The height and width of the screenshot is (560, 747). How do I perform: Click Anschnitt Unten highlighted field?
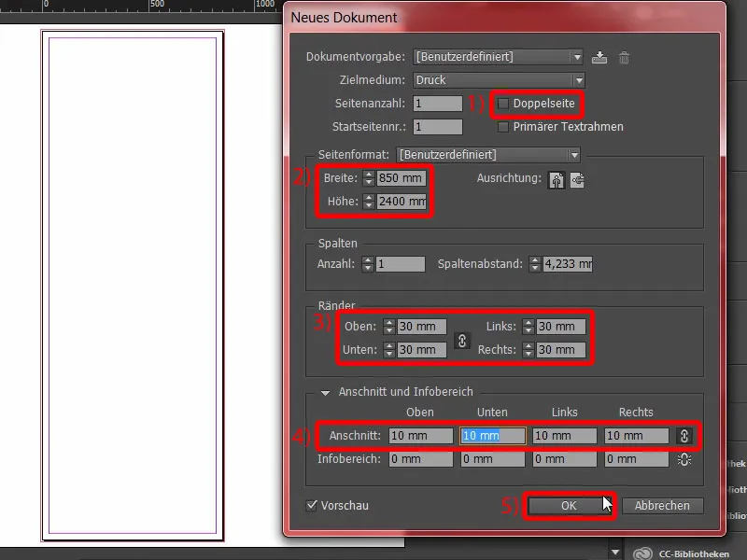click(493, 436)
